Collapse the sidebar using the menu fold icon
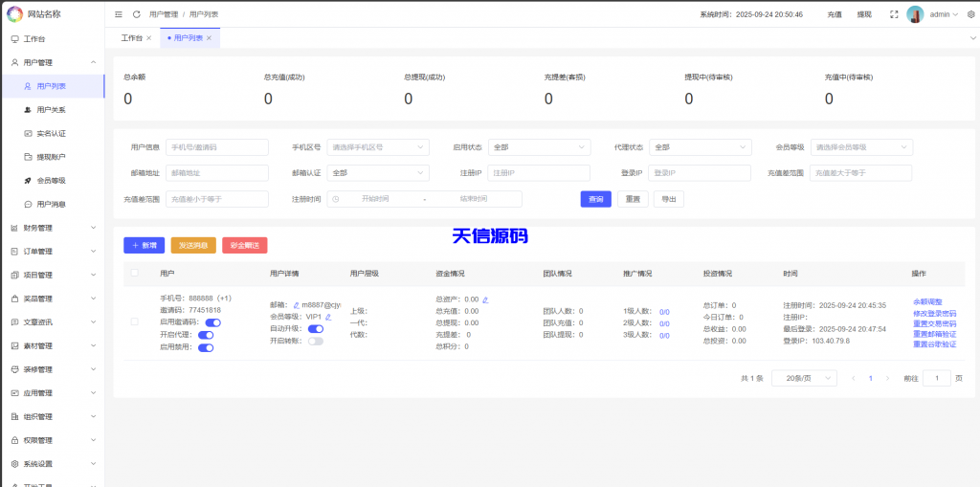 click(119, 14)
